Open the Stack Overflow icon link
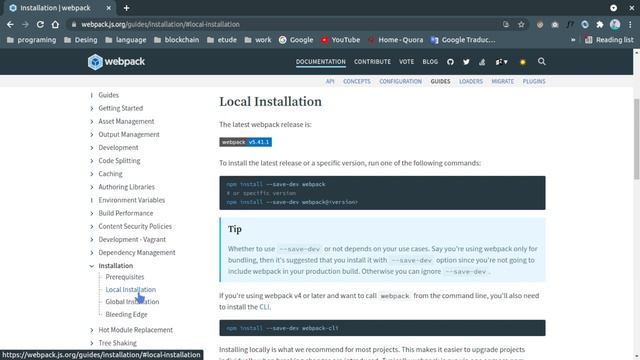640x360 pixels. pyautogui.click(x=482, y=62)
